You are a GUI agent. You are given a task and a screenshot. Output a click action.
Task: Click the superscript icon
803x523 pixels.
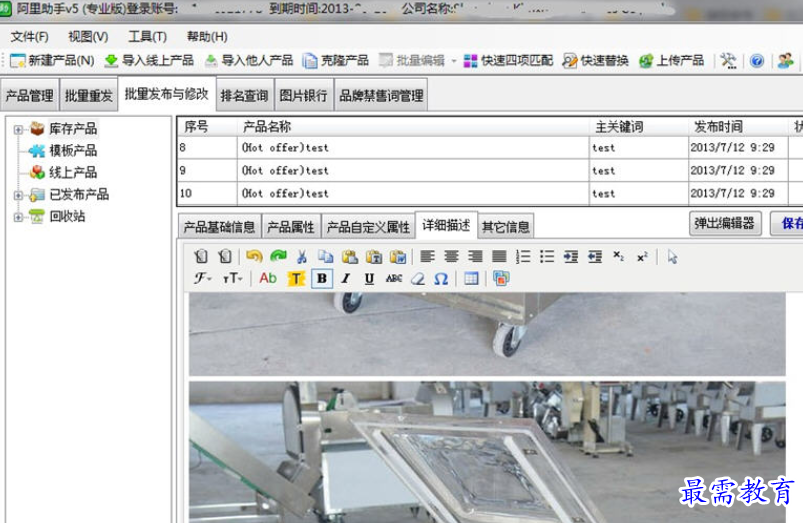tap(642, 257)
